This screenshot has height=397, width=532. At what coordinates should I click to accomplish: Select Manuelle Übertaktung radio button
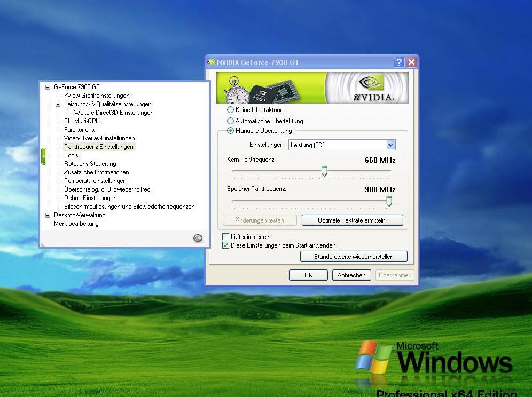click(x=230, y=131)
